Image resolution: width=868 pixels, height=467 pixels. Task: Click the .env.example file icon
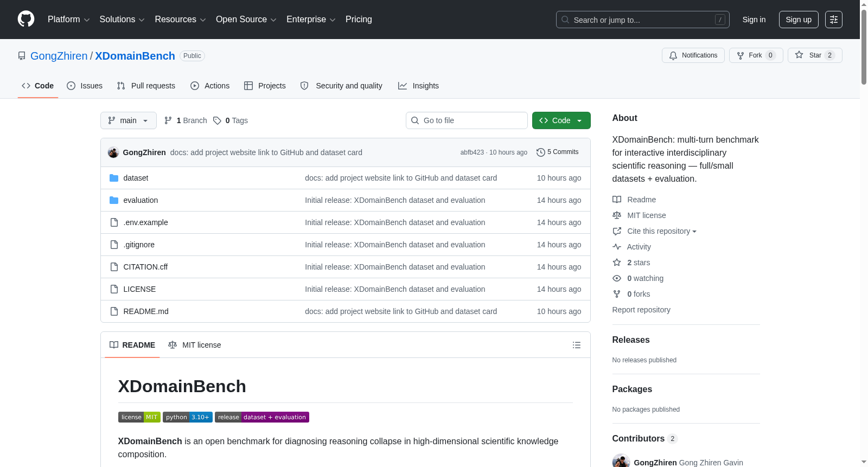coord(114,222)
